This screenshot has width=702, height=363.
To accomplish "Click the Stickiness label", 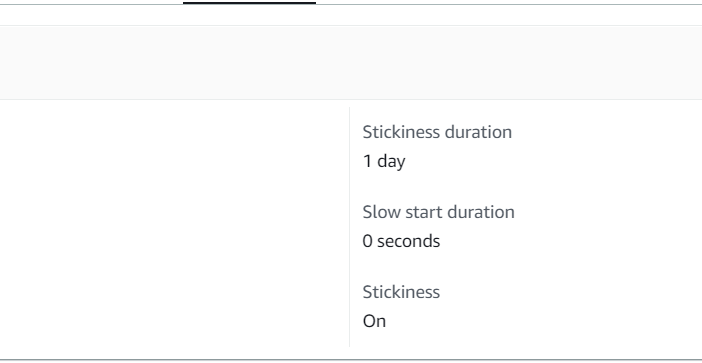I will point(401,292).
